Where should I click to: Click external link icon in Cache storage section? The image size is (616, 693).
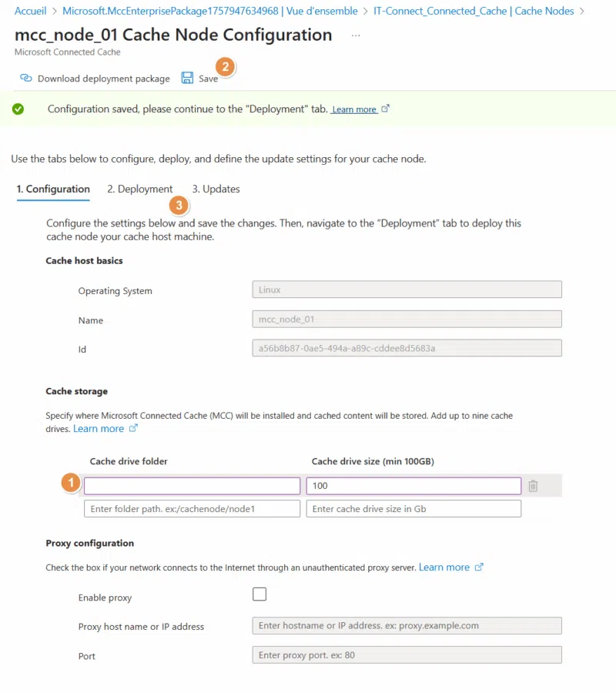pos(133,428)
